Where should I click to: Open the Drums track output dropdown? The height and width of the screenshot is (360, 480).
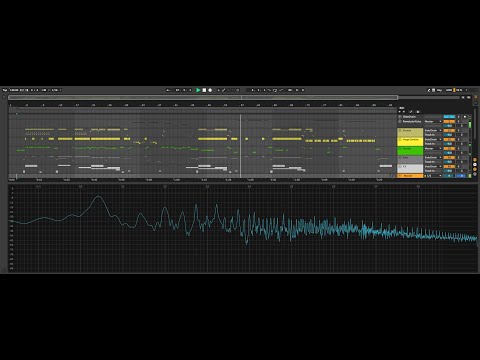click(x=433, y=130)
